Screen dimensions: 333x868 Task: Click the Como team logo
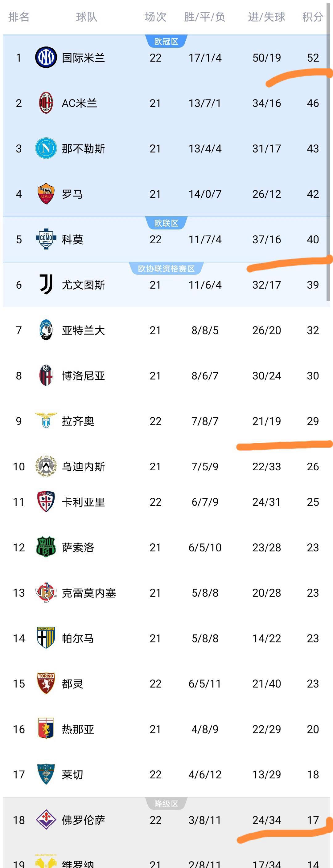[46, 239]
